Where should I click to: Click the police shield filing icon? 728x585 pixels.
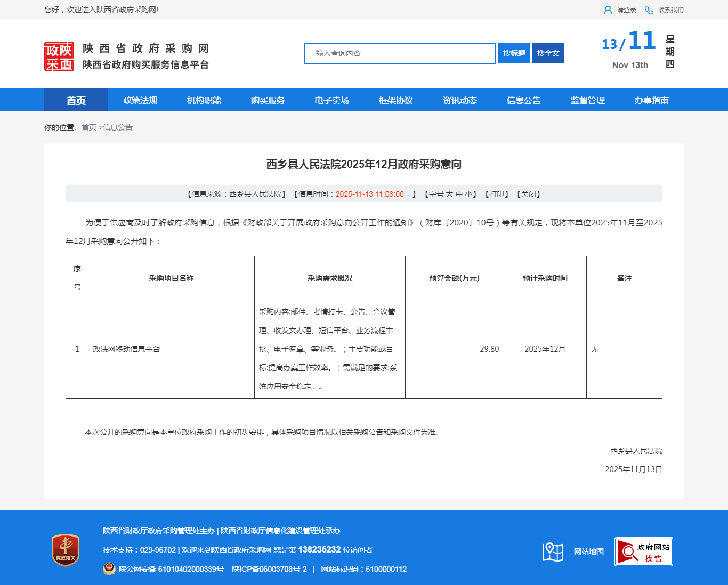[x=109, y=569]
